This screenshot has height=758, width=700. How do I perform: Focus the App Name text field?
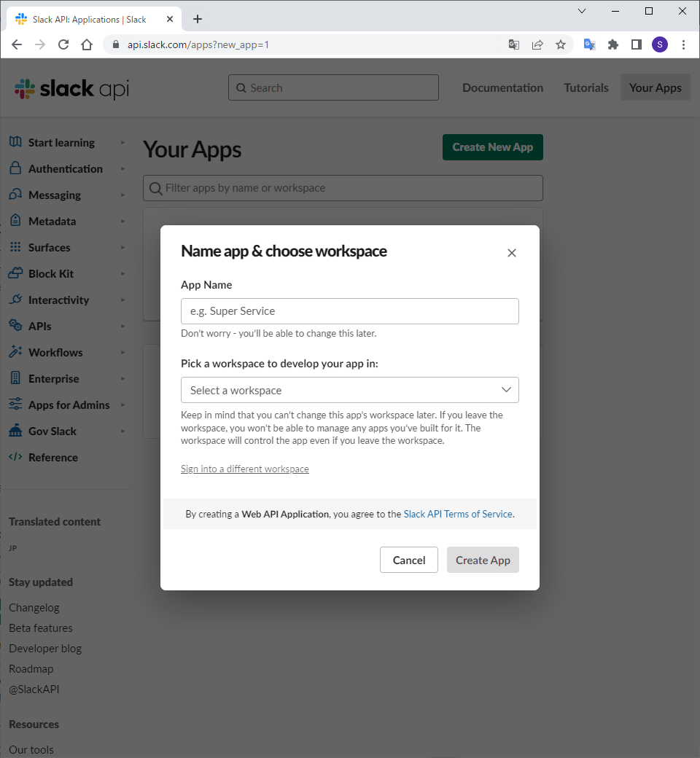click(350, 311)
